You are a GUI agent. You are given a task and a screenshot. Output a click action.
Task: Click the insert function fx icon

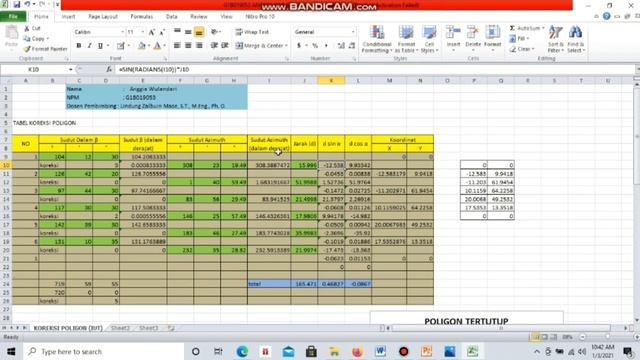(x=109, y=69)
